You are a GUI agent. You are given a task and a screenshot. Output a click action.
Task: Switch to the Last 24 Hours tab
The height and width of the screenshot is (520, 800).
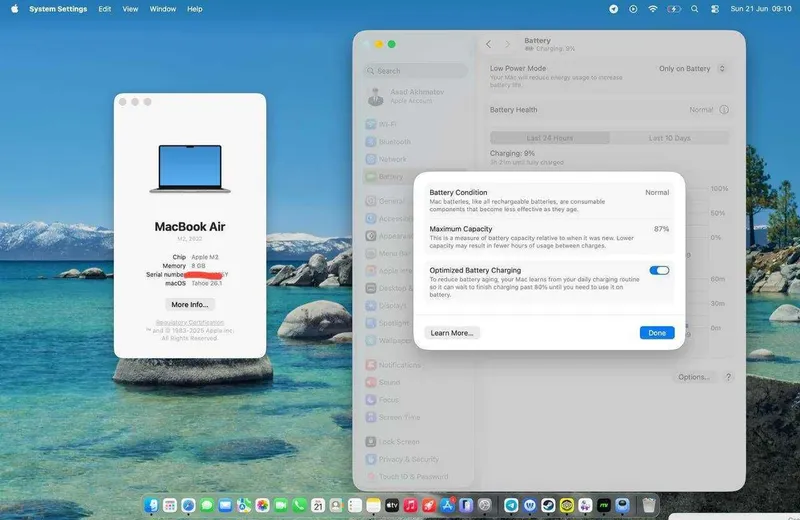click(x=549, y=138)
